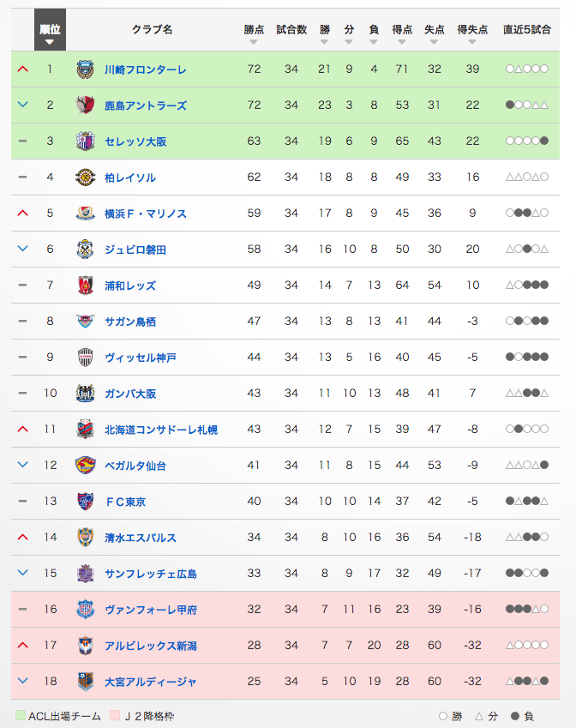Click the Urawa Reds club crest

[x=85, y=285]
